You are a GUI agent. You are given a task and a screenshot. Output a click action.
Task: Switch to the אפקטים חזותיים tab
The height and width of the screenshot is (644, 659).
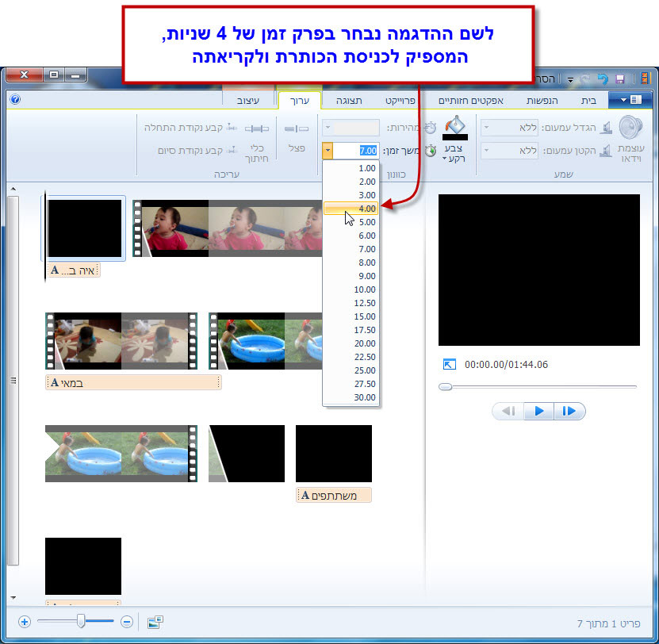tap(471, 101)
